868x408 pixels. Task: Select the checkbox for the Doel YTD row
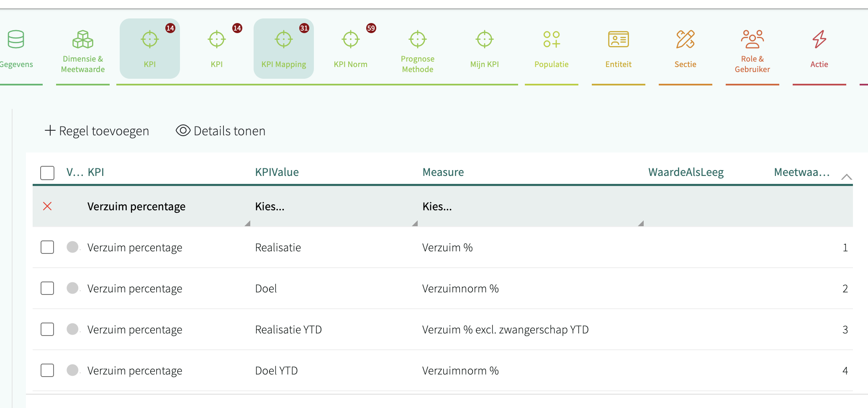47,370
